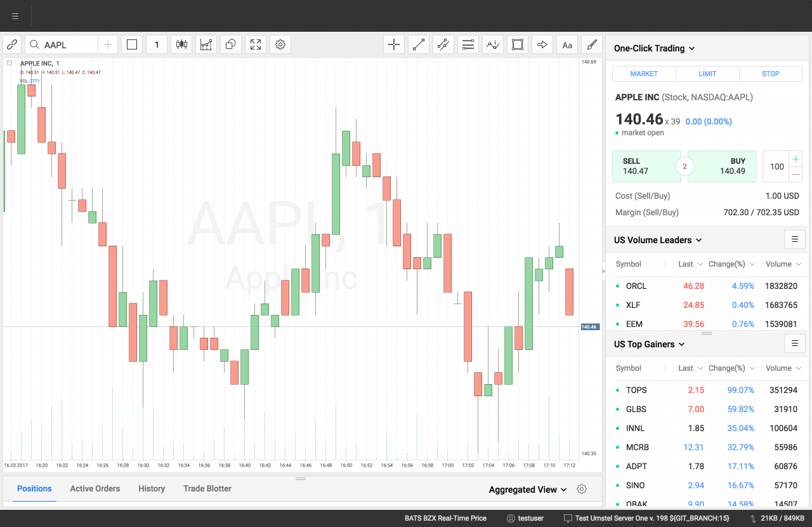Open the chart indicators icon

(206, 44)
